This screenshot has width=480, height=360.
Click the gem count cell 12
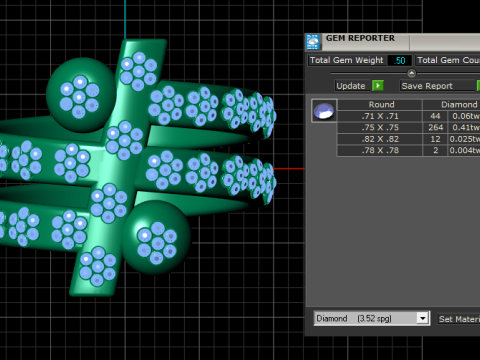(435, 139)
